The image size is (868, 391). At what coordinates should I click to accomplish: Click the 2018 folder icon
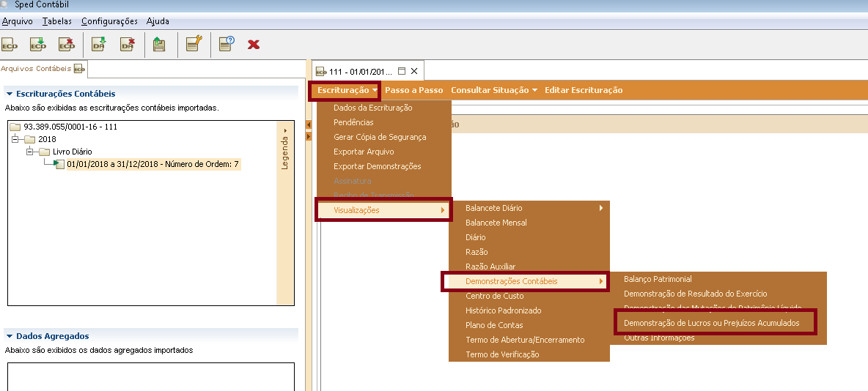[x=30, y=139]
